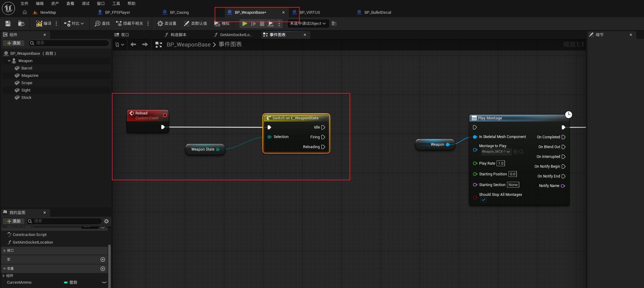The width and height of the screenshot is (644, 288).
Task: Open the 文件 menu
Action: [x=24, y=4]
